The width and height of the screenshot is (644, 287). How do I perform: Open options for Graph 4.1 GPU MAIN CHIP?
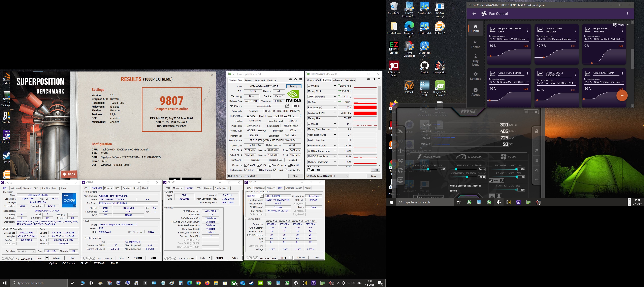click(x=528, y=30)
